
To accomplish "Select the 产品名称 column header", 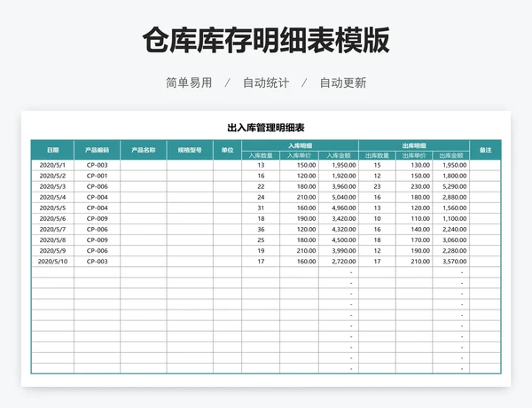I will pyautogui.click(x=144, y=150).
